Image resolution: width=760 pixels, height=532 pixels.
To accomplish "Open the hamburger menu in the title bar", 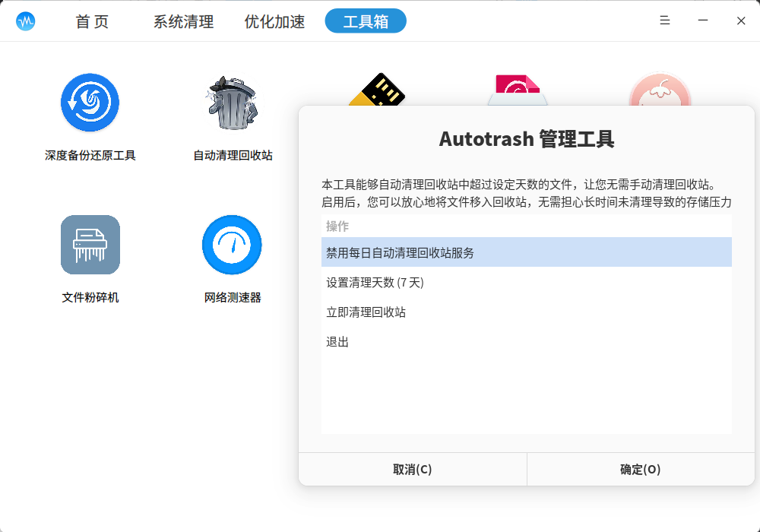I will 665,21.
